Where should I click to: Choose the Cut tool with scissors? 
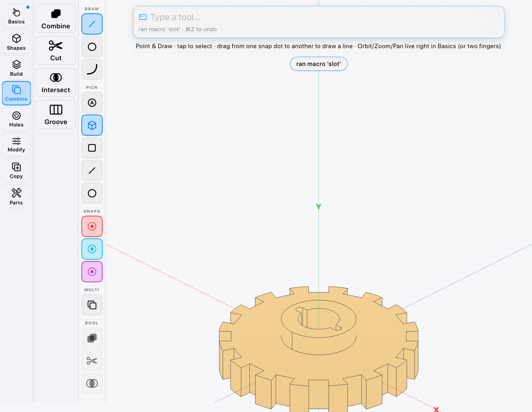(x=56, y=51)
